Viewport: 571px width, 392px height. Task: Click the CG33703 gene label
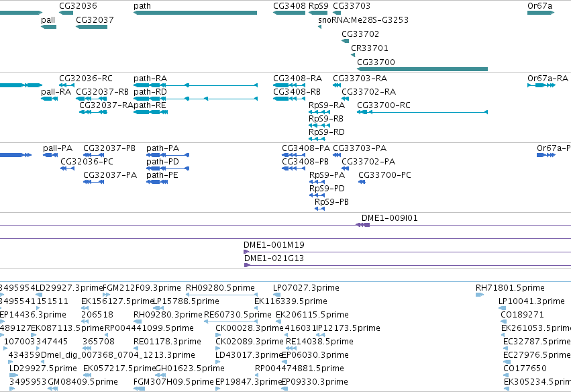click(x=352, y=6)
